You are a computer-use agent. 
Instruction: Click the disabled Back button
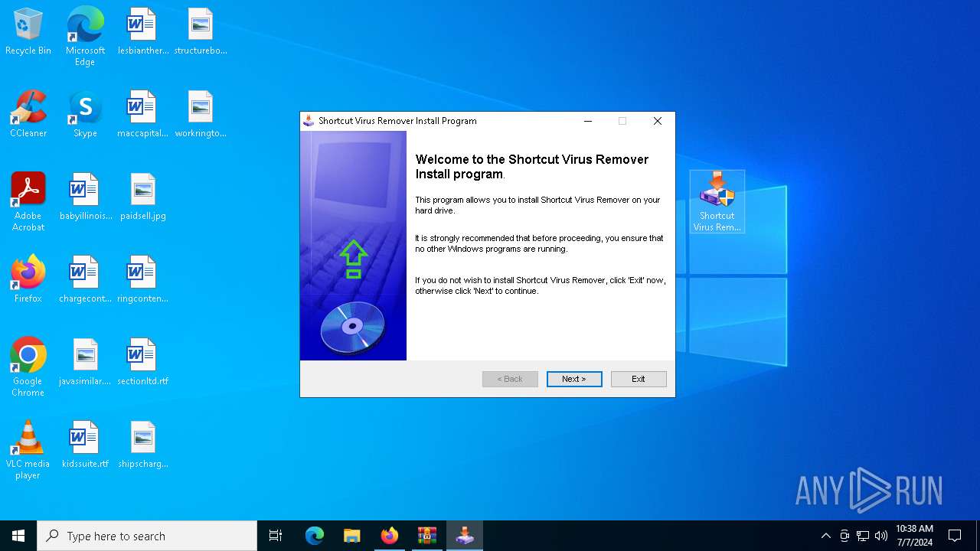click(510, 379)
